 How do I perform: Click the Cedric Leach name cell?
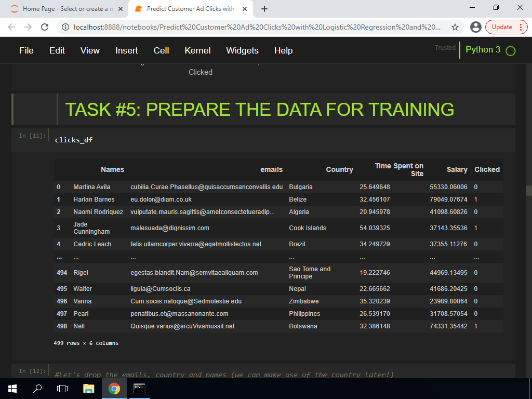[x=92, y=244]
